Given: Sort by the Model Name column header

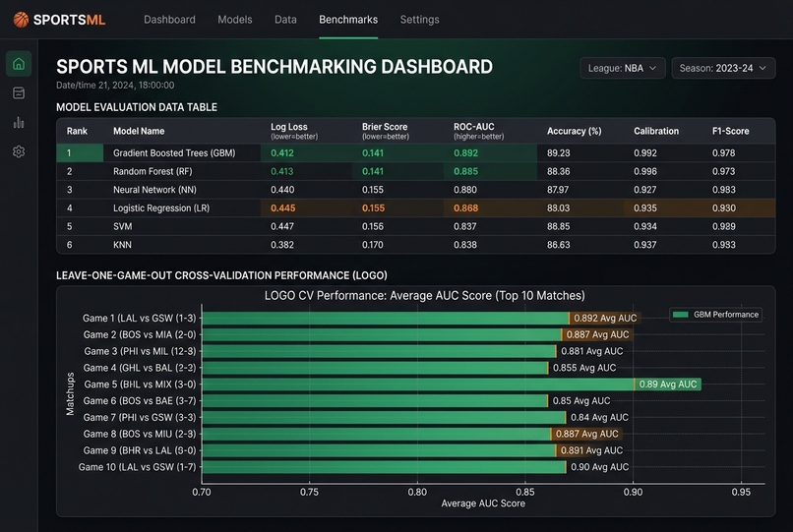Looking at the screenshot, I should (139, 131).
